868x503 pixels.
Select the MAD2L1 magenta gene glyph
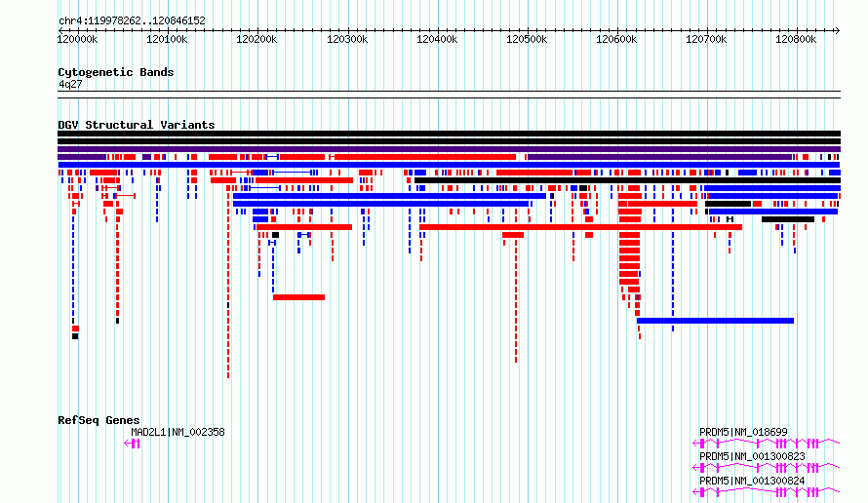(132, 444)
